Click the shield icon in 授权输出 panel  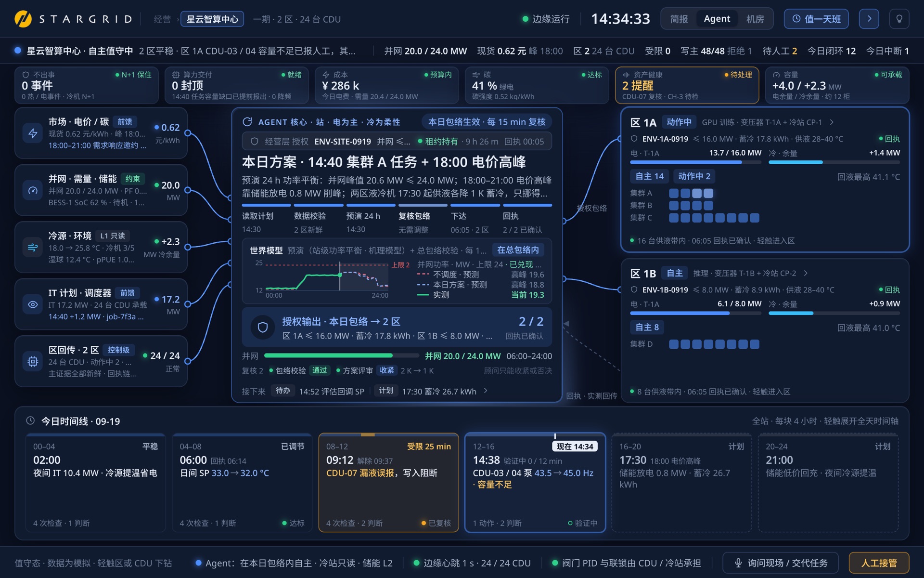point(263,328)
